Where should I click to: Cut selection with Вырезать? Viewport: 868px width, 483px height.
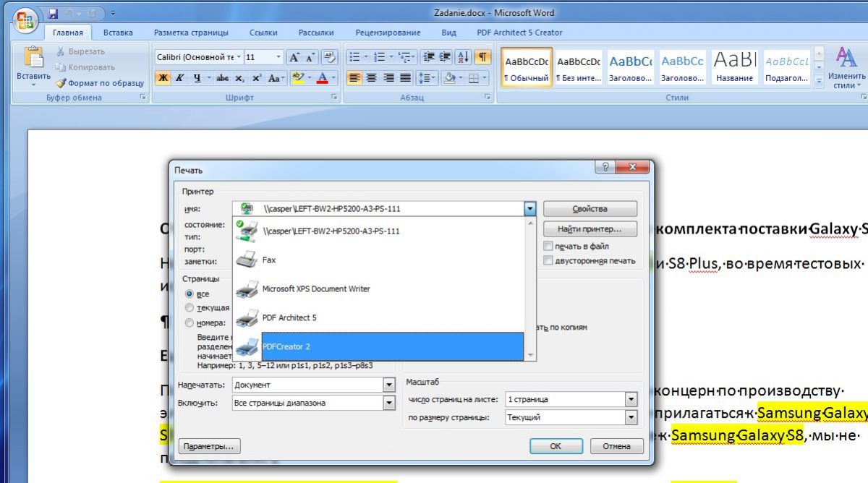pos(80,51)
